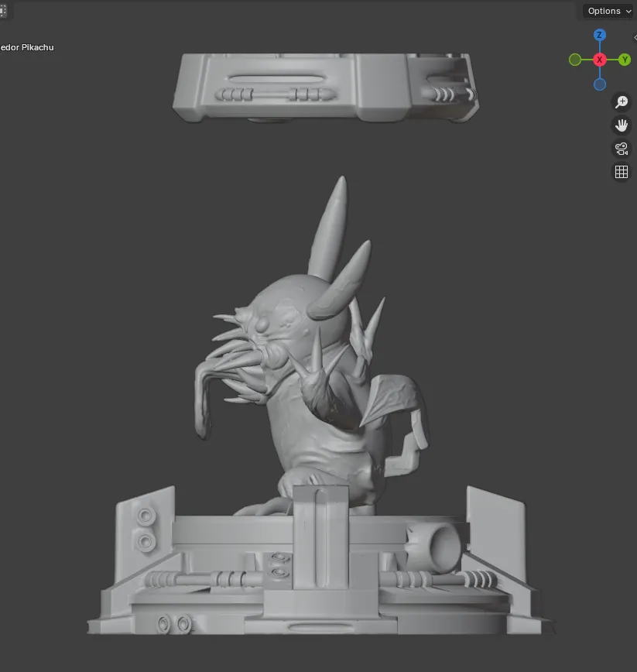
Task: Align view to negative Z axis circle
Action: click(600, 84)
